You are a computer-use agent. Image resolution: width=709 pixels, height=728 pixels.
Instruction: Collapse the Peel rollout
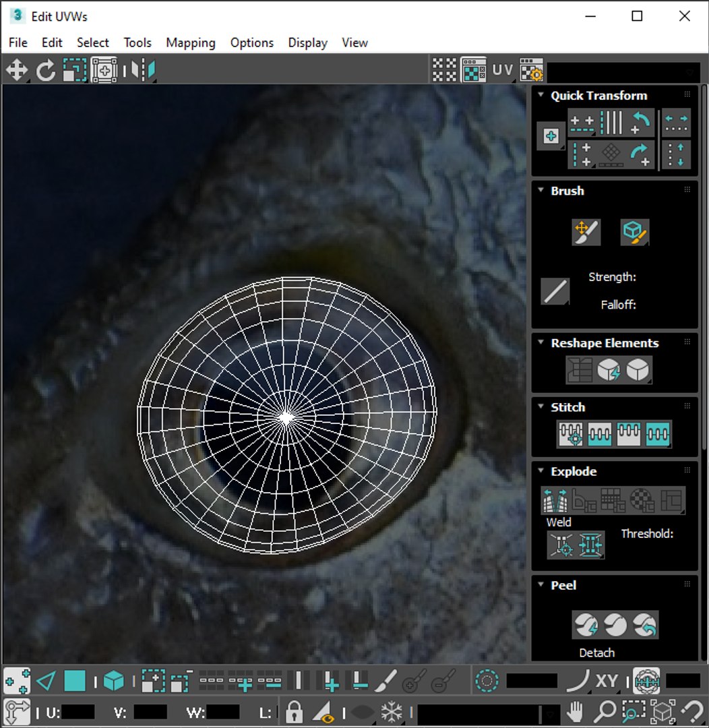[x=541, y=584]
